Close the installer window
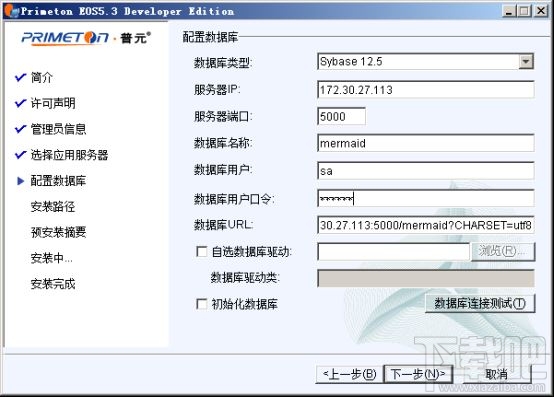Screen dimensions: 554x397 tap(541, 11)
